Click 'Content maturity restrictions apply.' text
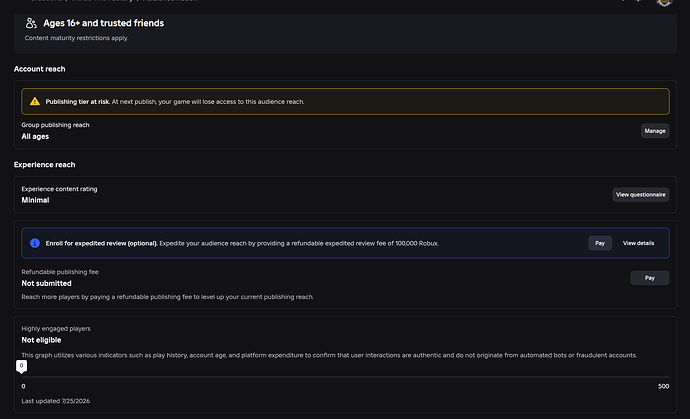 point(76,38)
